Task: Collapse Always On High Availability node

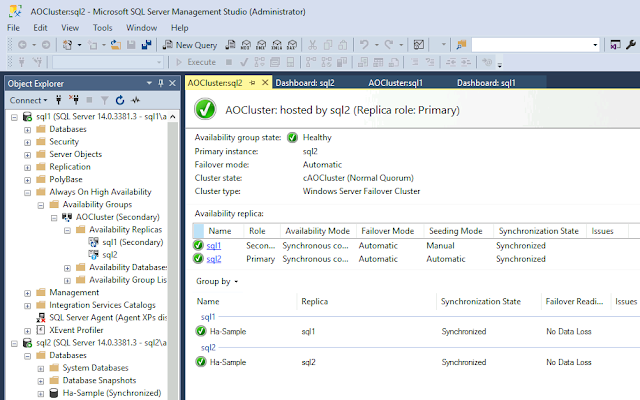Action: pyautogui.click(x=27, y=193)
